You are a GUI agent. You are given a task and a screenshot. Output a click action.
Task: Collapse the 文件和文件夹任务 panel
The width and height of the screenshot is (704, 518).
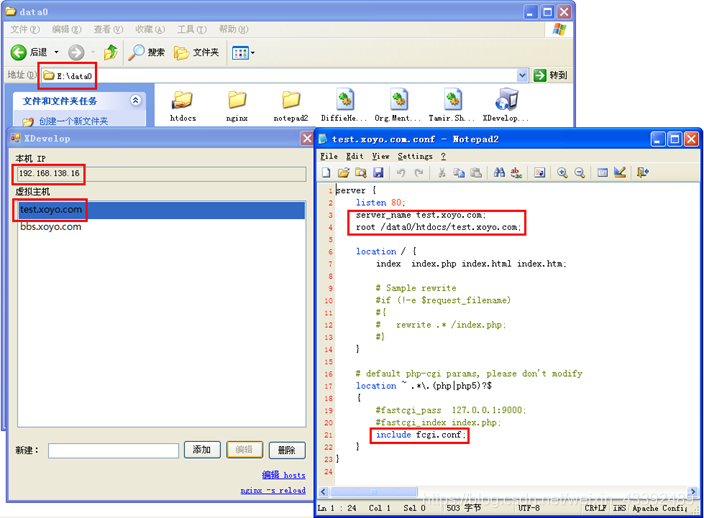pyautogui.click(x=135, y=101)
